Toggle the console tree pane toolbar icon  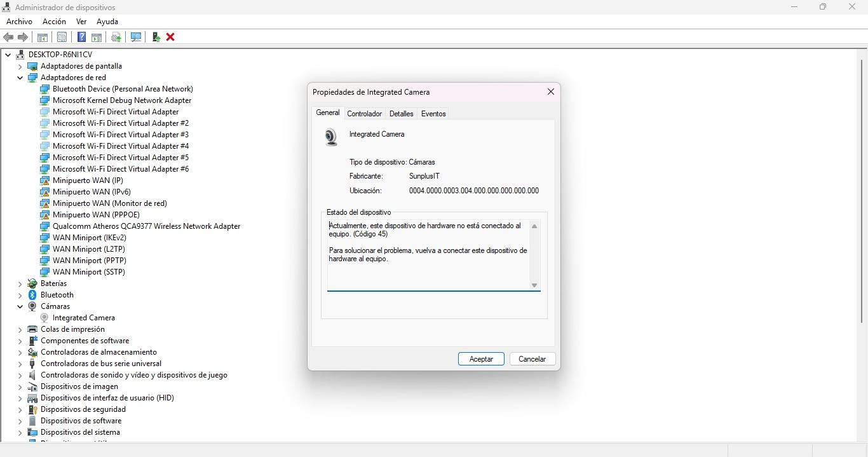(43, 37)
